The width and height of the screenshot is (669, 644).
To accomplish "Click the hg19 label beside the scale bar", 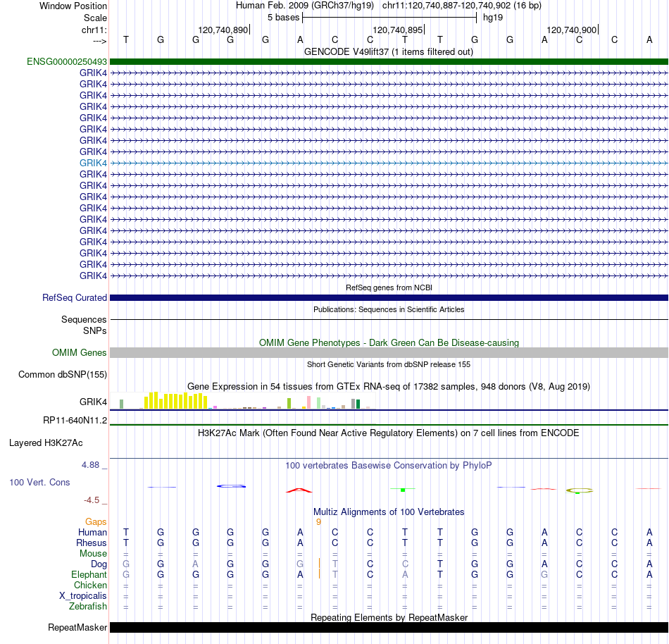I will coord(493,18).
